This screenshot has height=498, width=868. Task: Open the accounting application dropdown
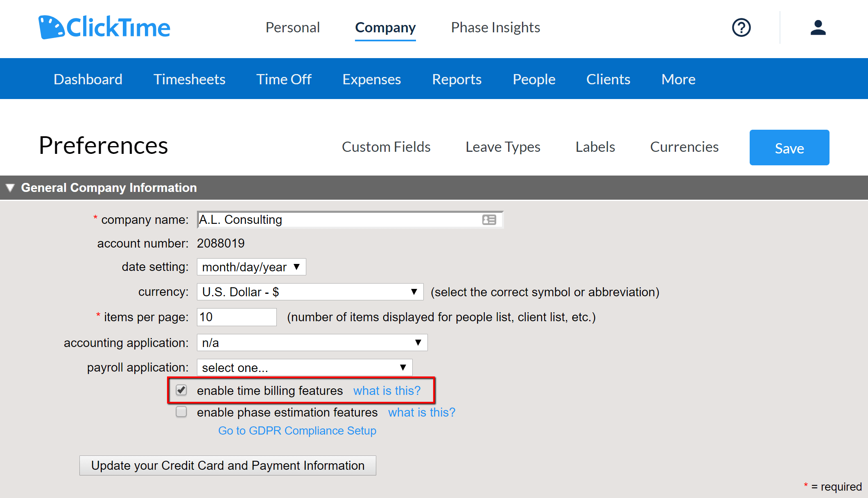click(312, 343)
